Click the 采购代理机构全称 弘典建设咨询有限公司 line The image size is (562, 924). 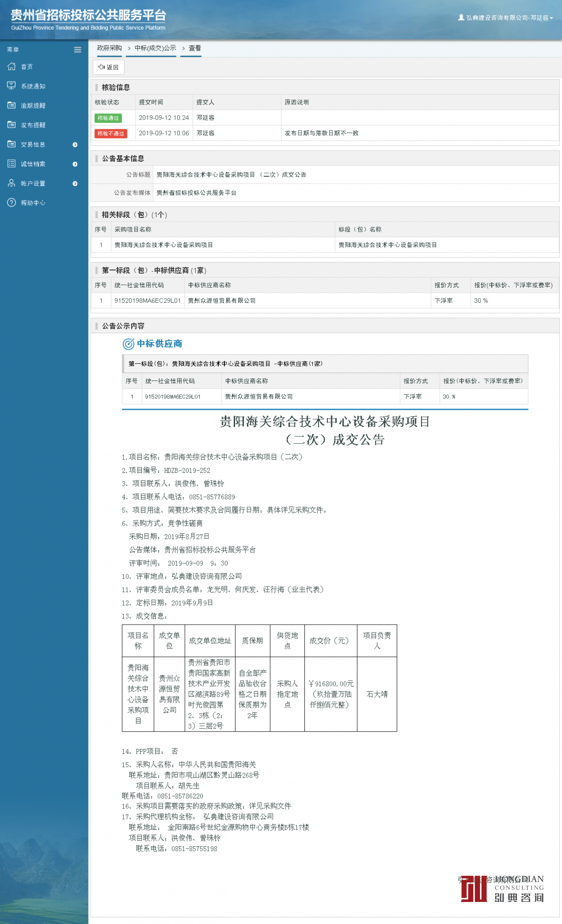[x=198, y=817]
